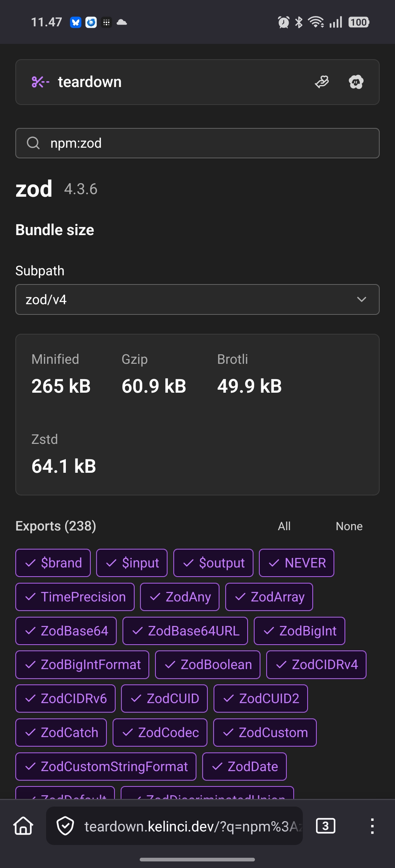Click the teardown title link
Image resolution: width=395 pixels, height=868 pixels.
(x=90, y=82)
